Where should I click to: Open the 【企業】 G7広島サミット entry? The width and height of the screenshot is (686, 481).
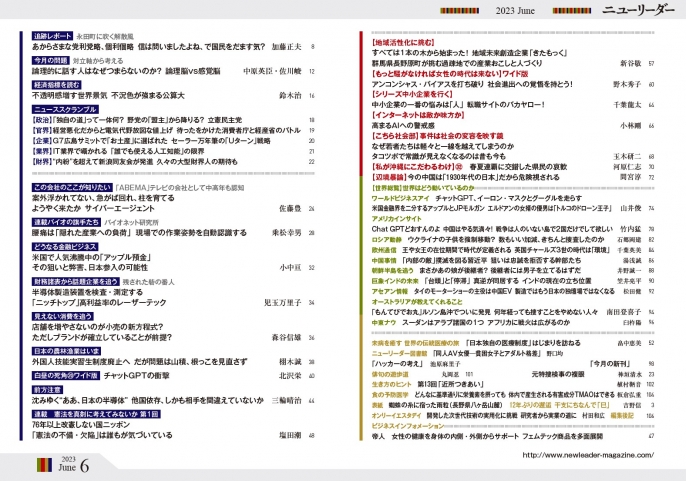(46, 141)
